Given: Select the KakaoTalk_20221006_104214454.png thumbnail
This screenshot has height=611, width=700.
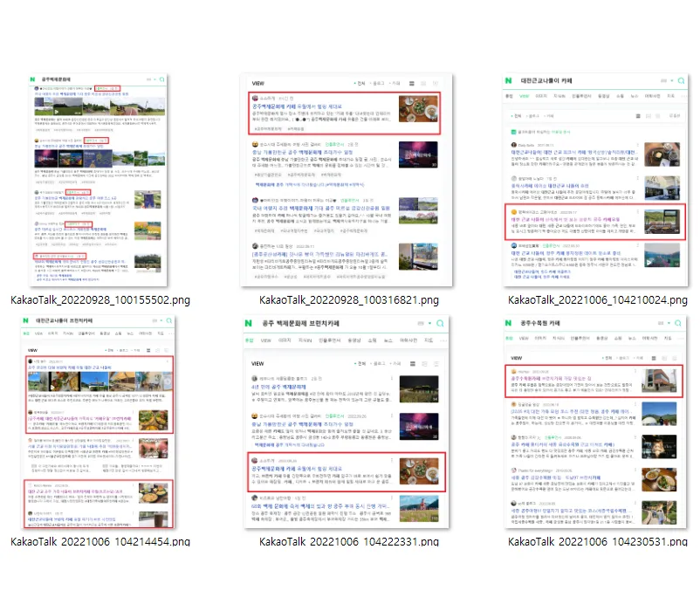Looking at the screenshot, I should tap(99, 422).
